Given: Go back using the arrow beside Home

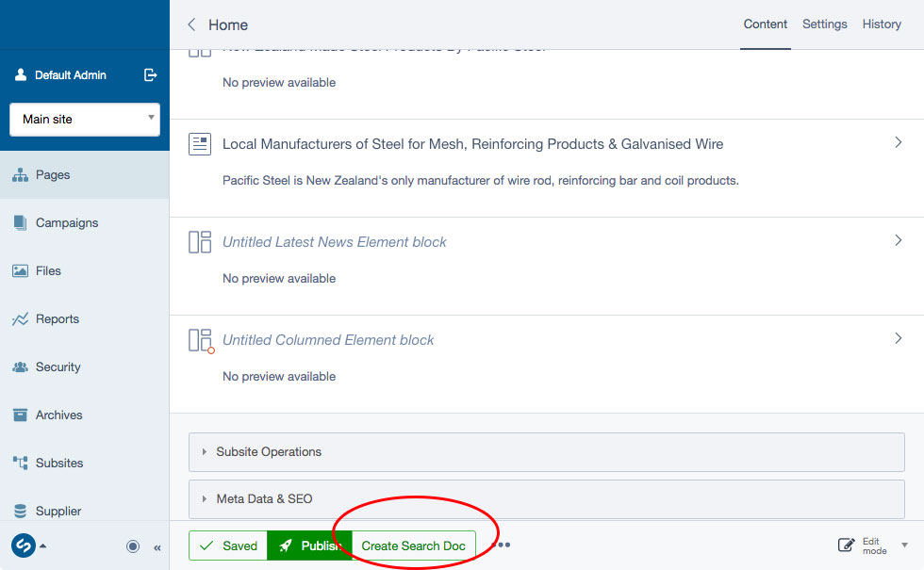Looking at the screenshot, I should click(x=191, y=24).
